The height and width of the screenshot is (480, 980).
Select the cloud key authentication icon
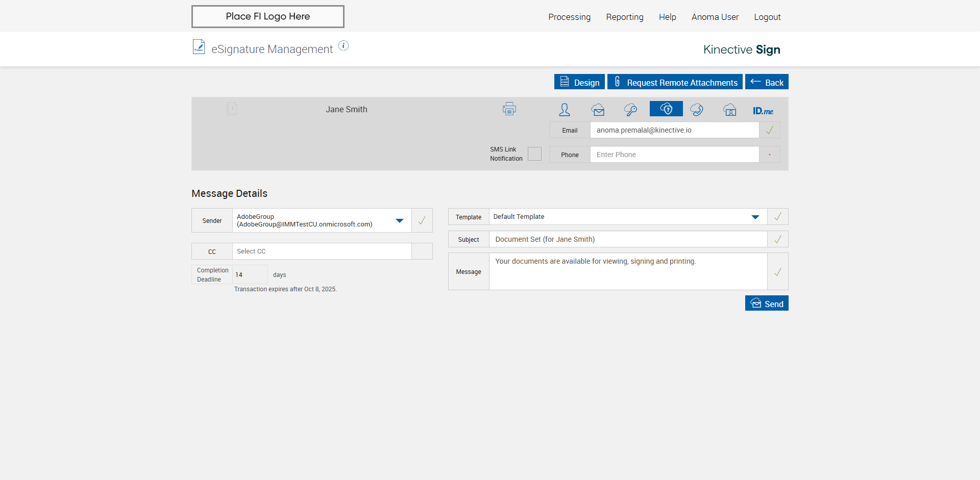[630, 110]
